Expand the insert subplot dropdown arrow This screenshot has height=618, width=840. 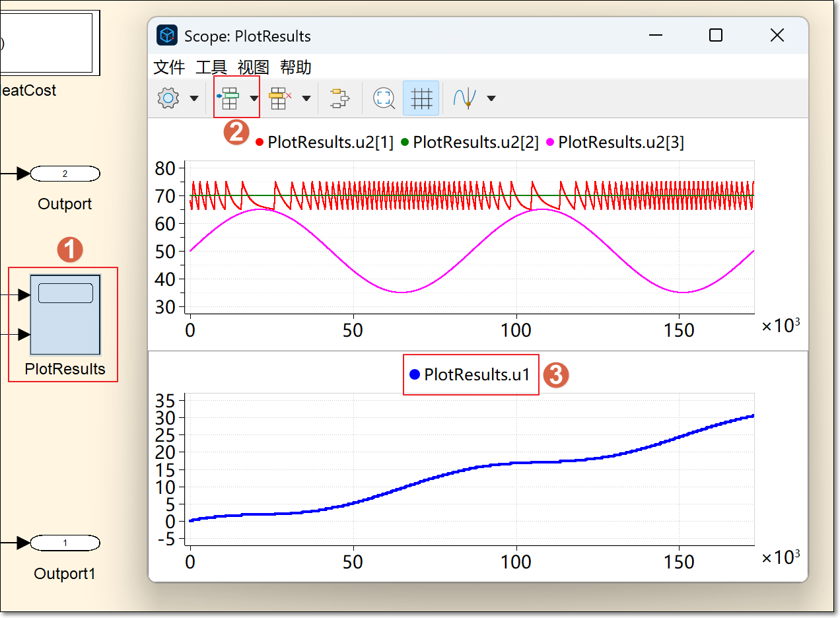click(x=254, y=98)
